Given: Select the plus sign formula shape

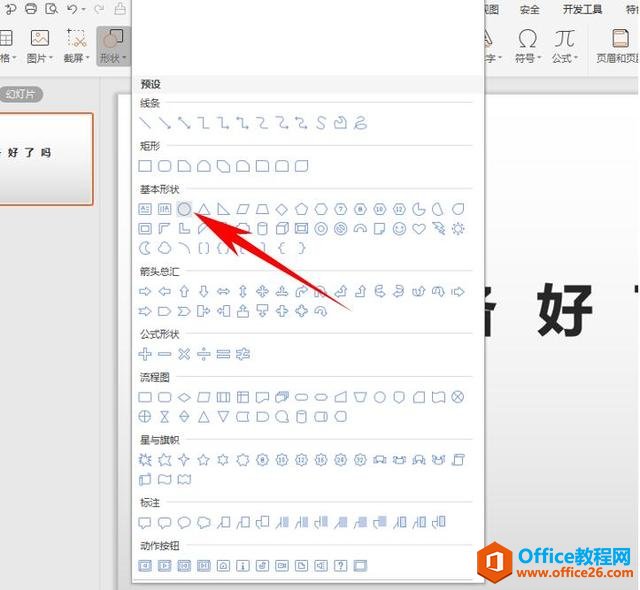Looking at the screenshot, I should pos(145,354).
